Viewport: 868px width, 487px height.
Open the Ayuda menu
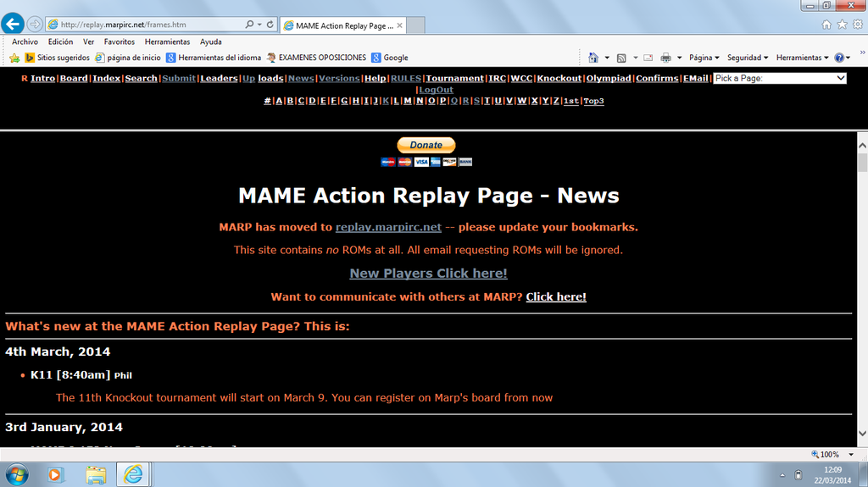211,42
